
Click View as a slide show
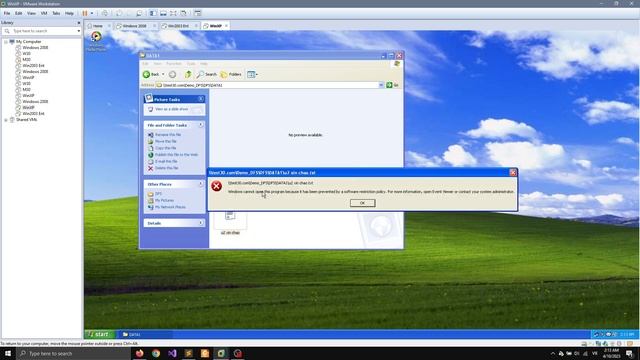coord(171,109)
